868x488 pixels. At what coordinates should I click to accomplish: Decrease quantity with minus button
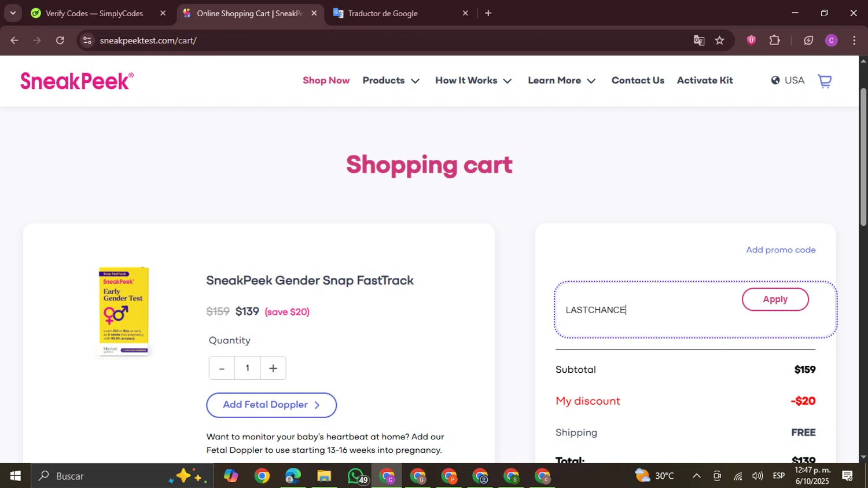(x=222, y=368)
